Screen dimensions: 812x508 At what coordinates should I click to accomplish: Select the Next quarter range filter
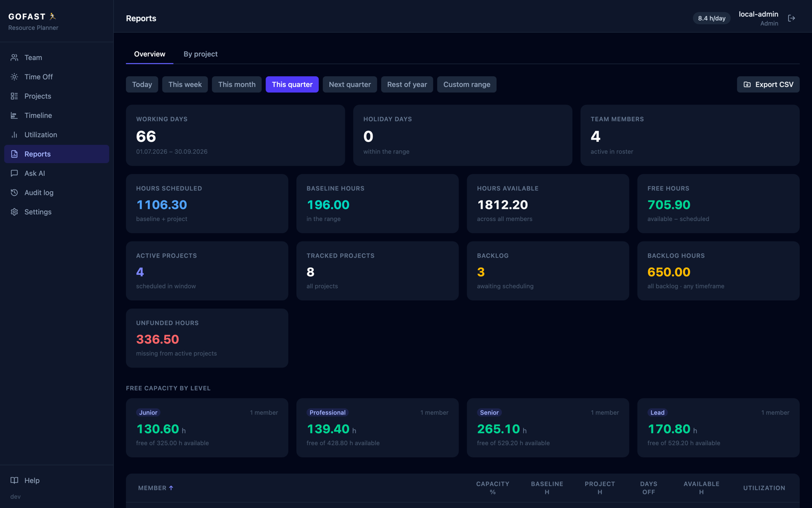350,84
